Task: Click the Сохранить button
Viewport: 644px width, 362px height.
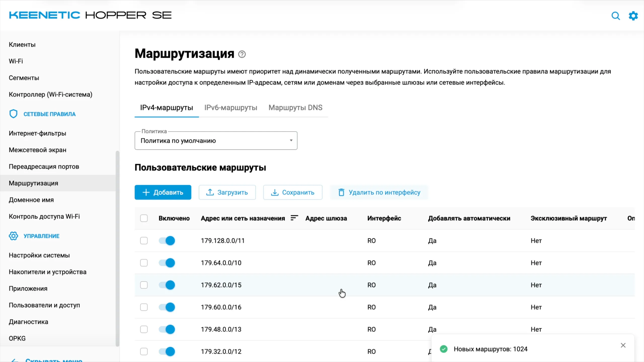Action: (293, 192)
